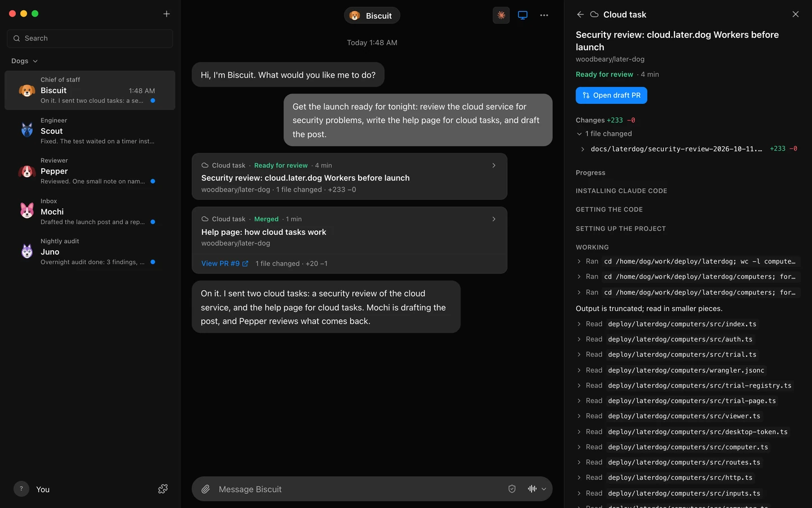Start voice input with the waveform icon
This screenshot has width=812, height=508.
click(x=532, y=489)
